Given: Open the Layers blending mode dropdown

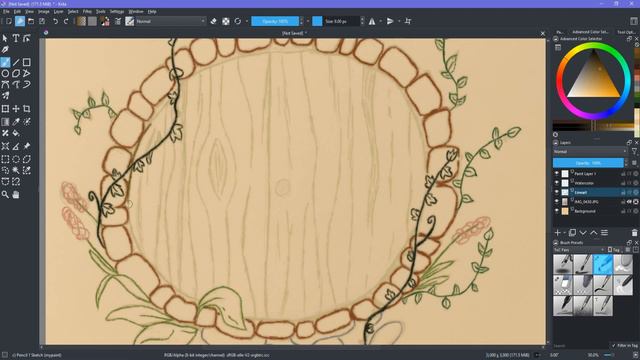Looking at the screenshot, I should [590, 151].
